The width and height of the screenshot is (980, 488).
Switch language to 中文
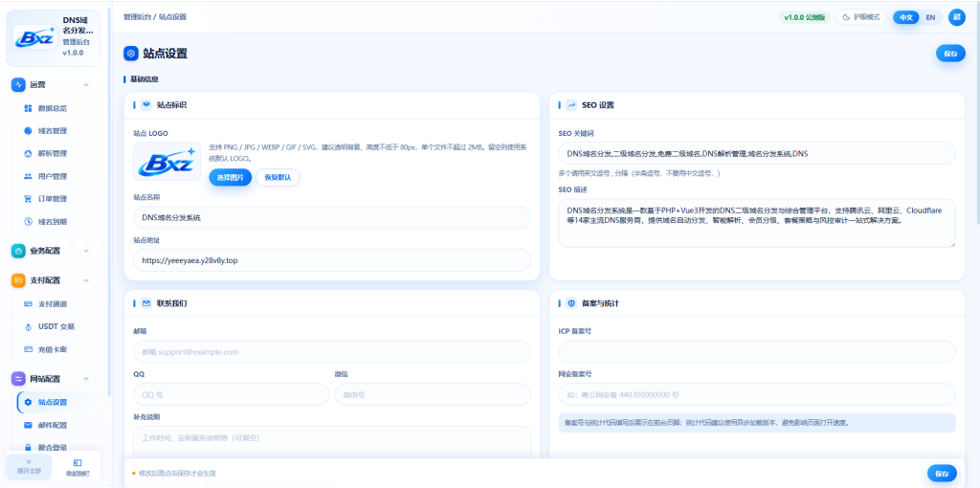[x=905, y=17]
